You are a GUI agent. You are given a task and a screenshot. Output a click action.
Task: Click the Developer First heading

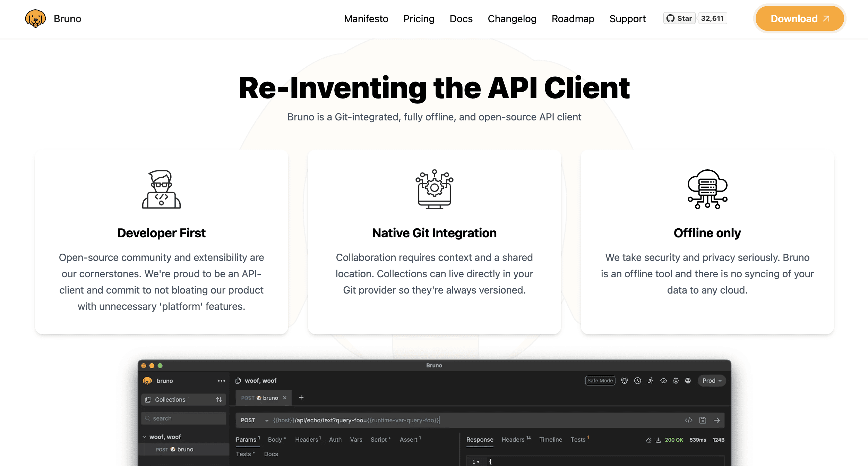pyautogui.click(x=161, y=233)
